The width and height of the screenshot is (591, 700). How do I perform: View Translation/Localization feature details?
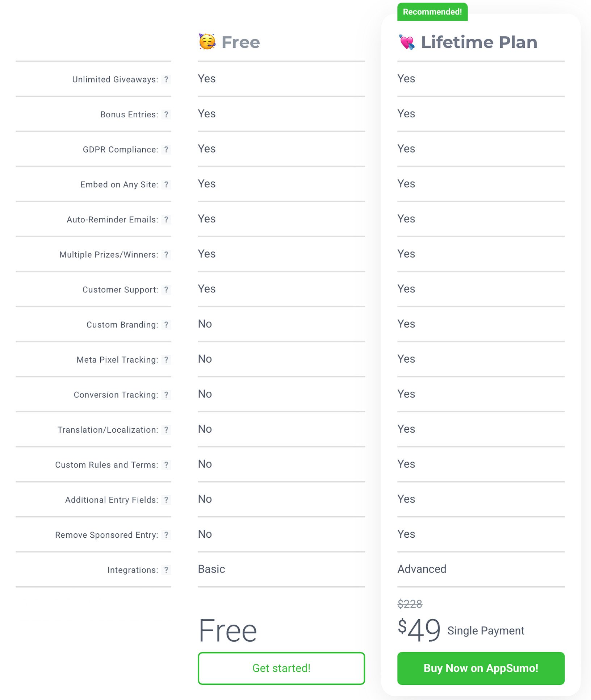click(167, 430)
